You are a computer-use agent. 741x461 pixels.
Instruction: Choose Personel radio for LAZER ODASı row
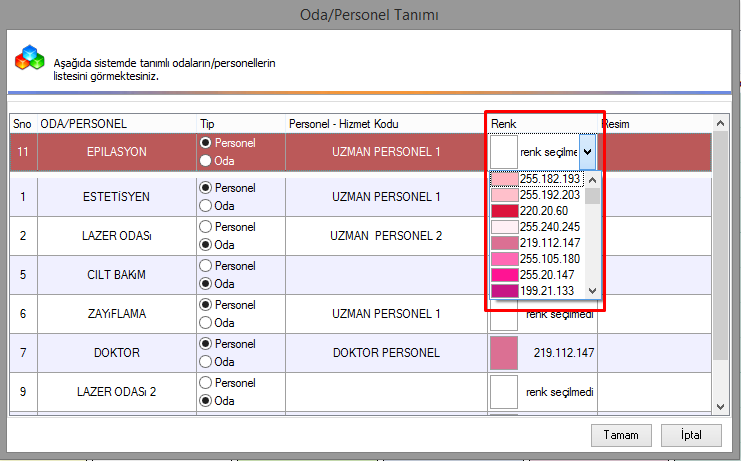pos(206,227)
